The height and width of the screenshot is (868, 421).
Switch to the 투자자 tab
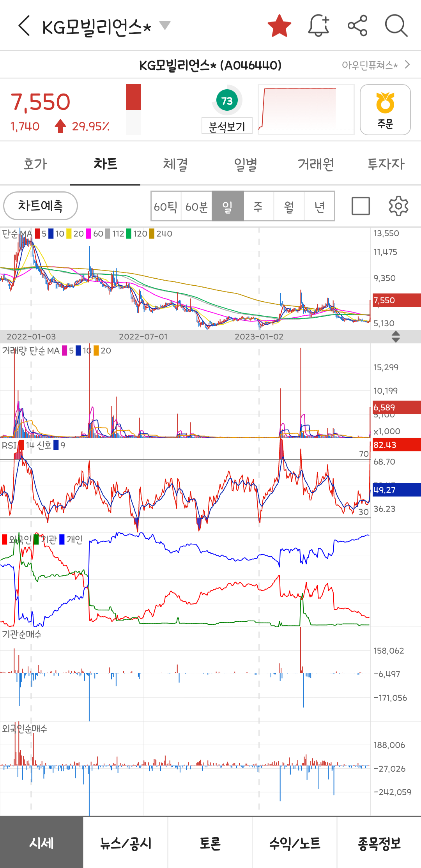coord(386,164)
